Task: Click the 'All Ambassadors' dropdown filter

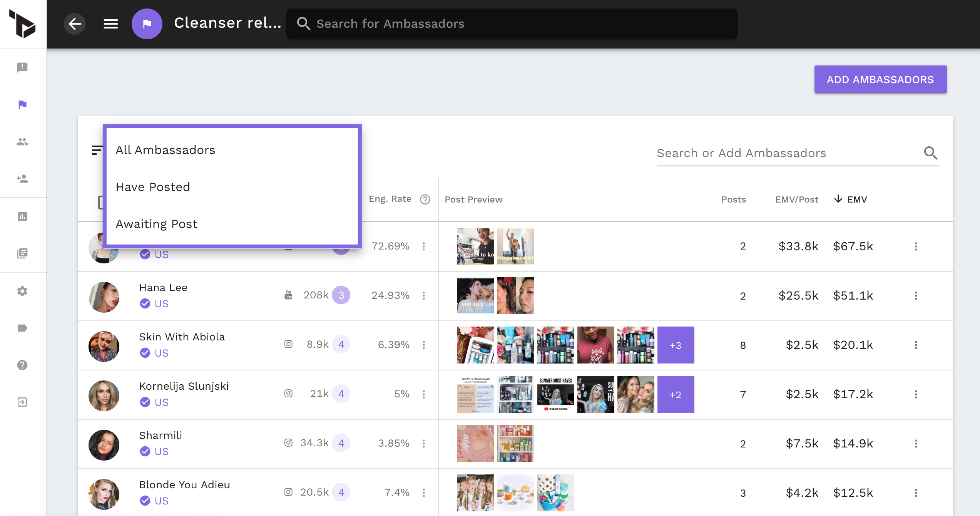Action: (165, 150)
